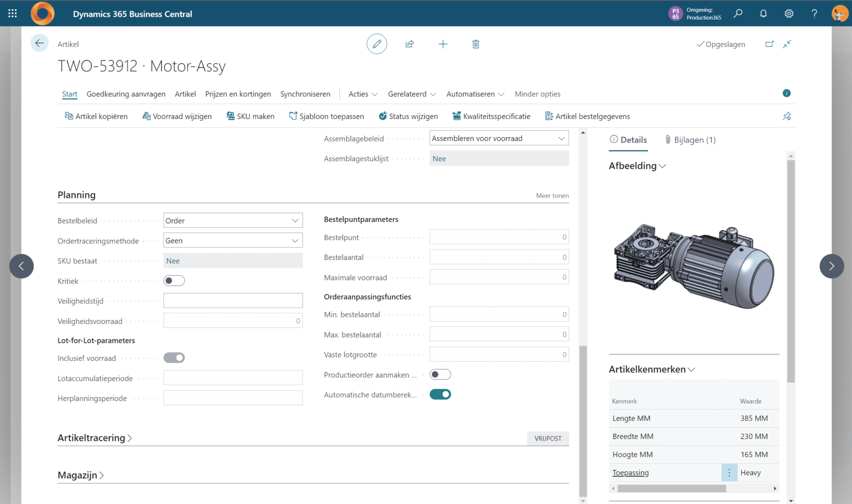This screenshot has width=852, height=504.
Task: Click the Toepassing link
Action: click(630, 473)
